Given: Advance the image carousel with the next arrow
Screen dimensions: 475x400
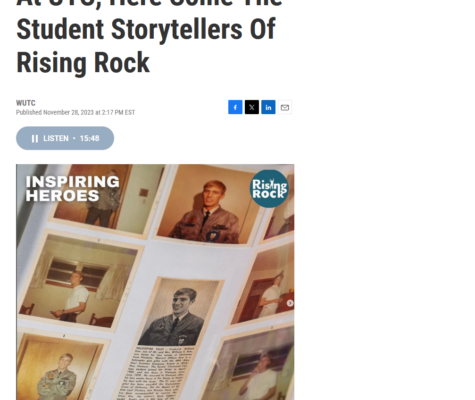Looking at the screenshot, I should coord(290,303).
